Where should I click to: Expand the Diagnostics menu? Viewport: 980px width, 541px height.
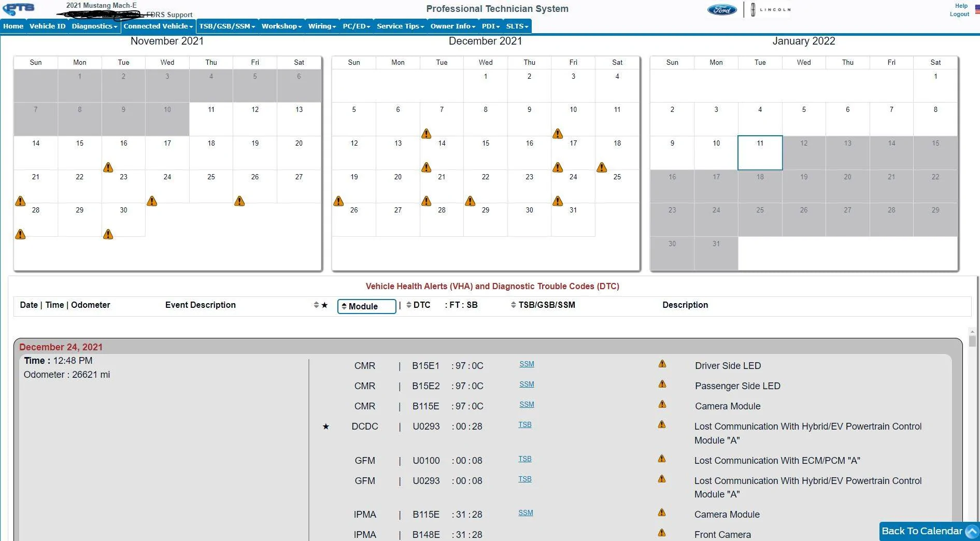[x=95, y=26]
